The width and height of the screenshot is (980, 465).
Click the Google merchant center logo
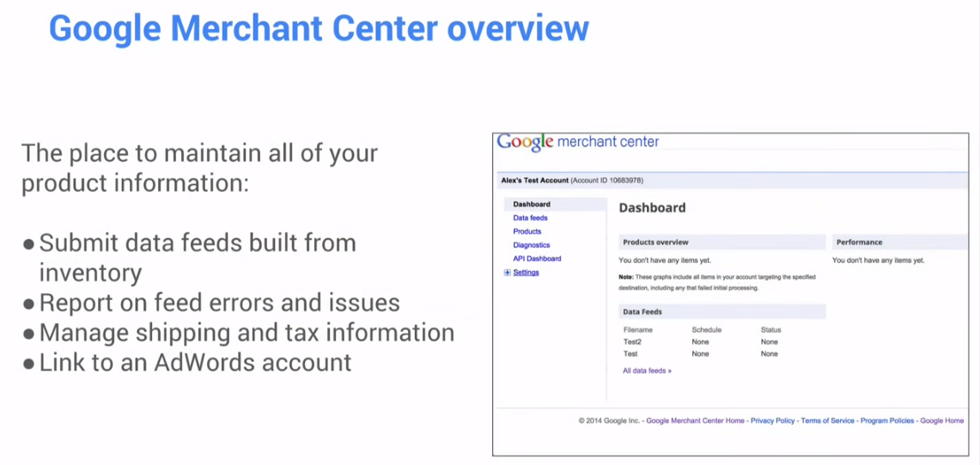[577, 143]
